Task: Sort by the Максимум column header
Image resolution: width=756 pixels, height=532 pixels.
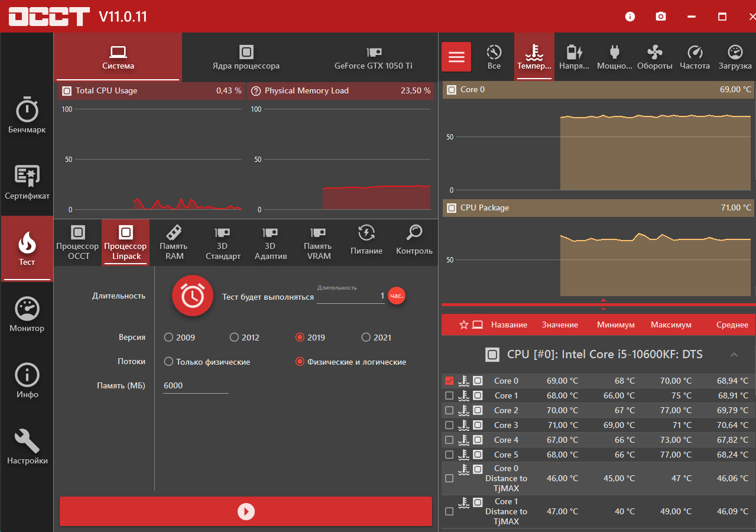Action: click(671, 325)
